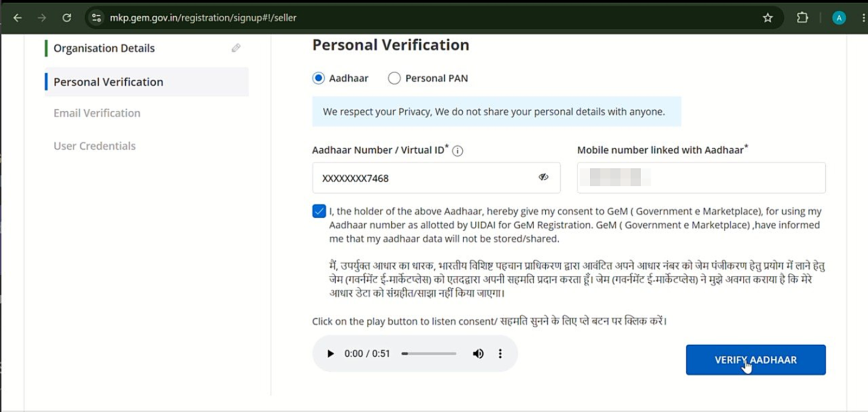Open Chrome three-dot menu
Viewport: 868px width, 412px height.
point(863,18)
